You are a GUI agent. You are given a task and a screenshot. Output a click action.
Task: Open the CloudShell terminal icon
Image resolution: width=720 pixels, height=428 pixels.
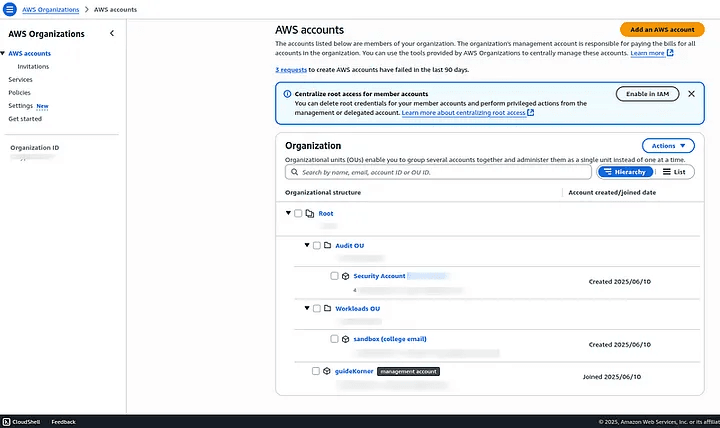click(6, 422)
